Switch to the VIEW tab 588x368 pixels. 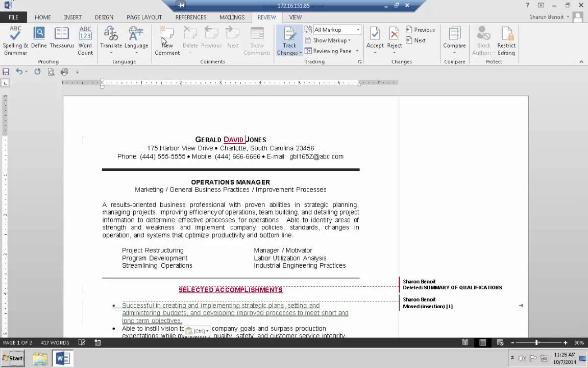coord(296,17)
